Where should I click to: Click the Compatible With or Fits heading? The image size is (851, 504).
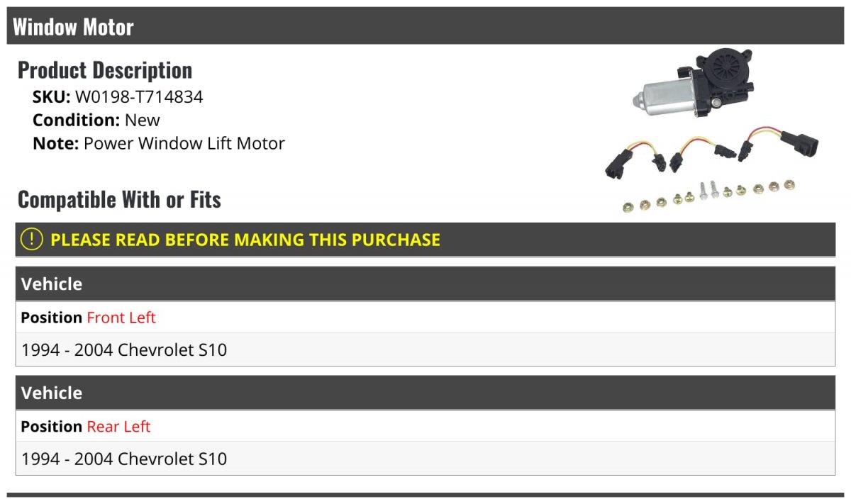pyautogui.click(x=119, y=200)
